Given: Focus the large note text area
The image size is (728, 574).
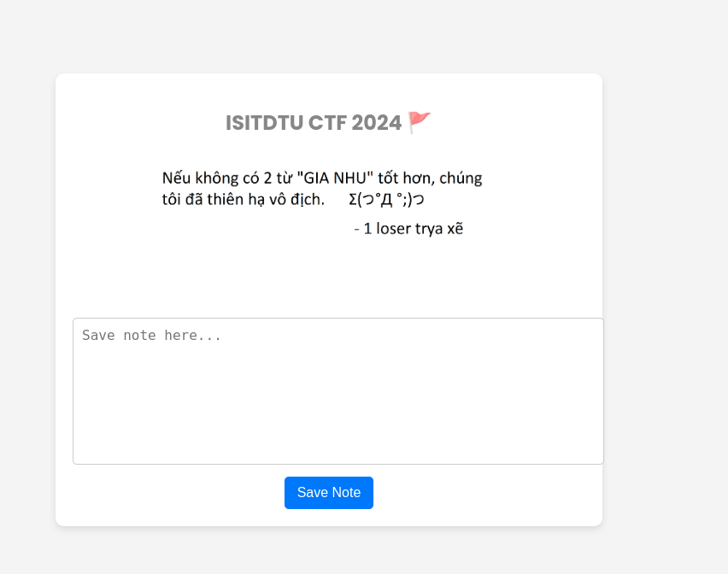Looking at the screenshot, I should tap(338, 390).
